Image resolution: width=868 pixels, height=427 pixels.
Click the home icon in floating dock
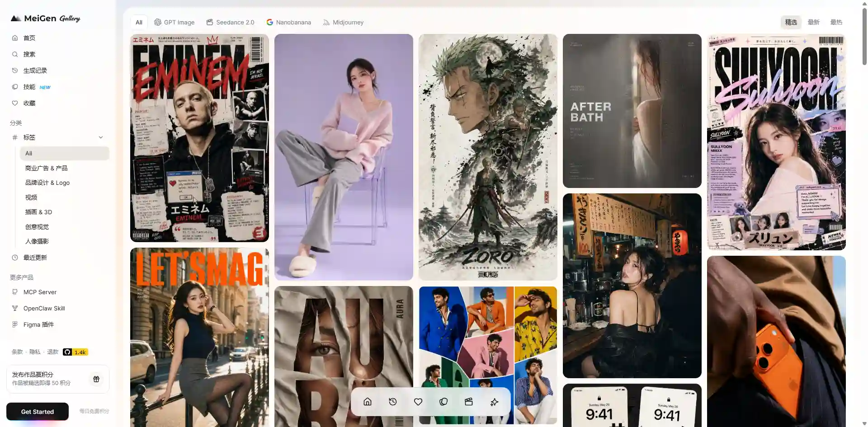[368, 402]
